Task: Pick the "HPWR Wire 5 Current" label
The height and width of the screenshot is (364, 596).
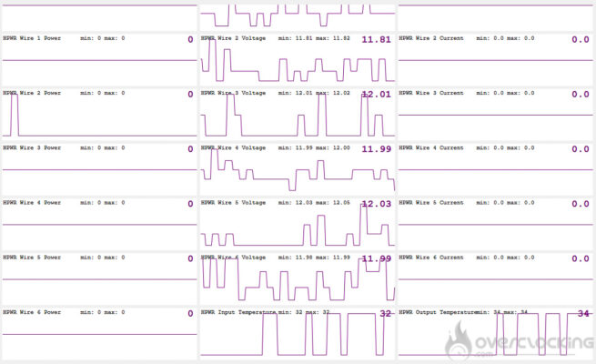Action: point(431,203)
